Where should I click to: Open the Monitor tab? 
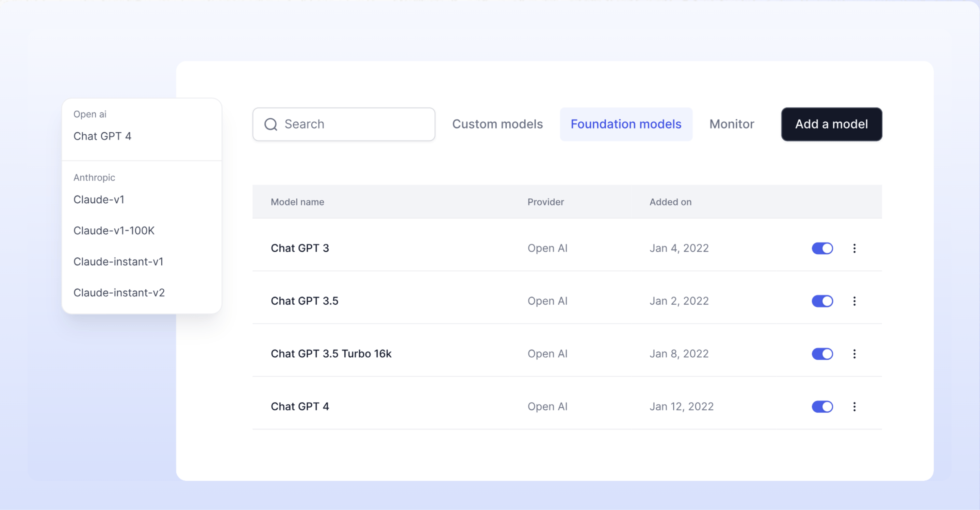tap(731, 124)
